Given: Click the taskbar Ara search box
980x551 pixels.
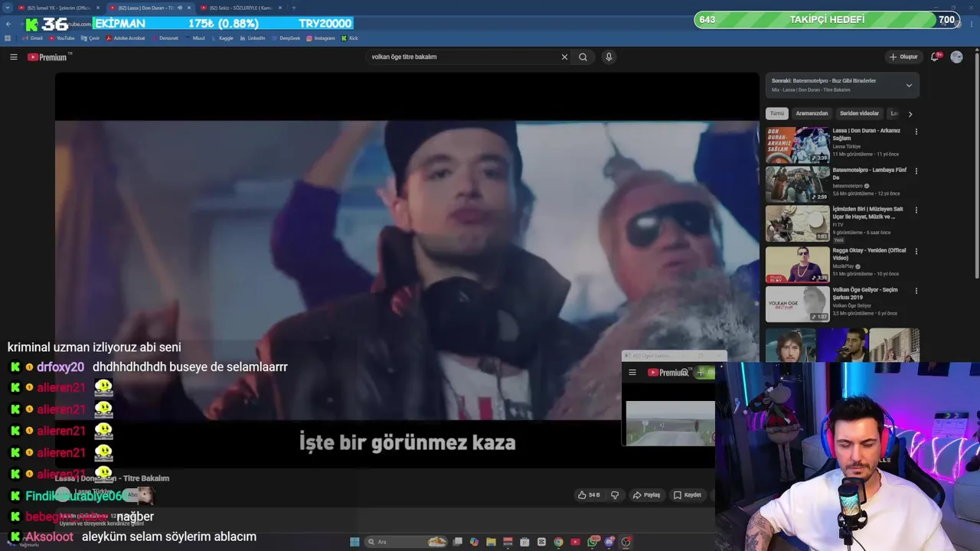Looking at the screenshot, I should point(406,542).
